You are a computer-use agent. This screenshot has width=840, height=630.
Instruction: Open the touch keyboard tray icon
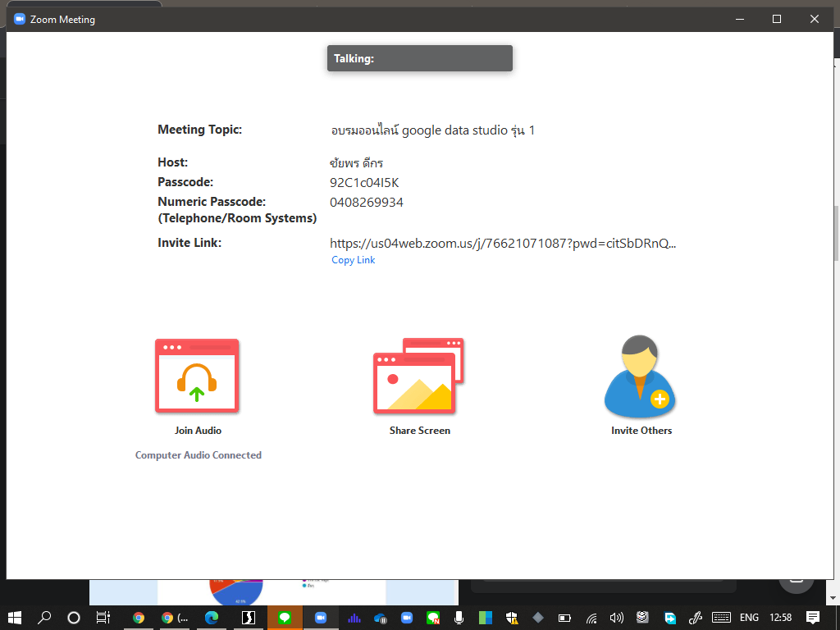click(x=721, y=618)
